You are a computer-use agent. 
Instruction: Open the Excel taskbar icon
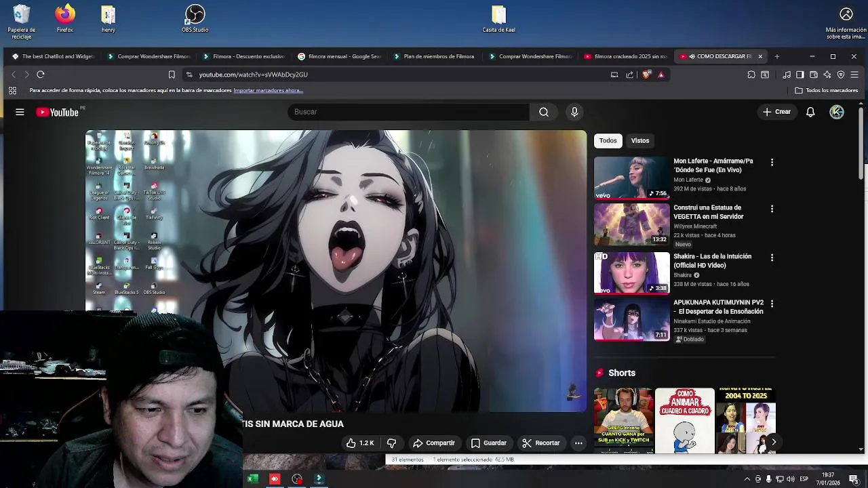point(252,479)
